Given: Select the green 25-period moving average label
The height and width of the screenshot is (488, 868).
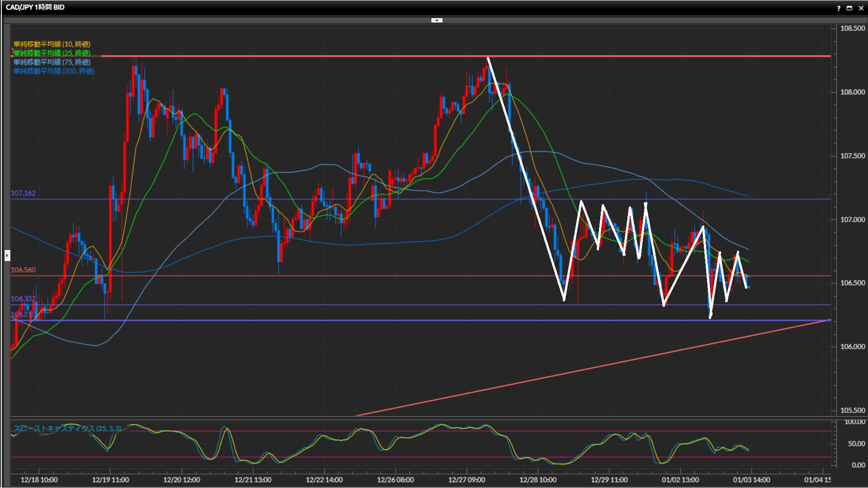Looking at the screenshot, I should point(52,53).
